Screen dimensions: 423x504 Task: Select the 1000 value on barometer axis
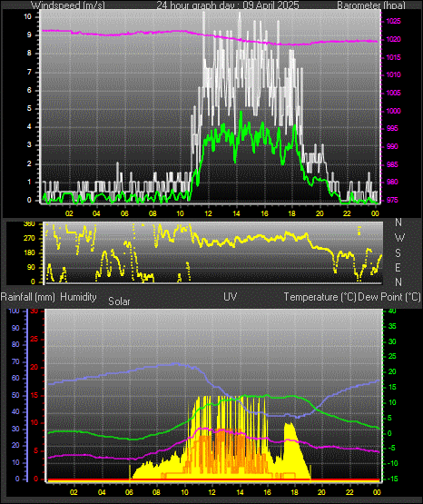[393, 111]
